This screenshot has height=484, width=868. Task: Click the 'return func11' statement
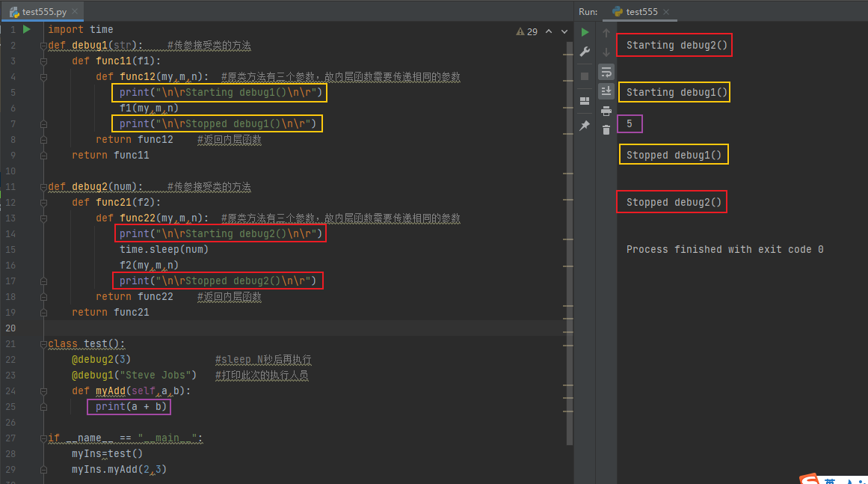point(110,156)
